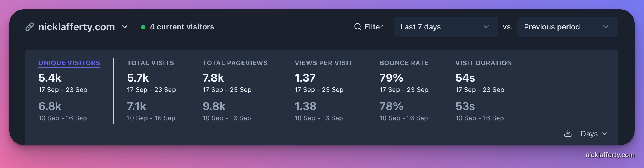Click the Filter magnifying glass icon
This screenshot has width=644, height=168.
(x=358, y=27)
